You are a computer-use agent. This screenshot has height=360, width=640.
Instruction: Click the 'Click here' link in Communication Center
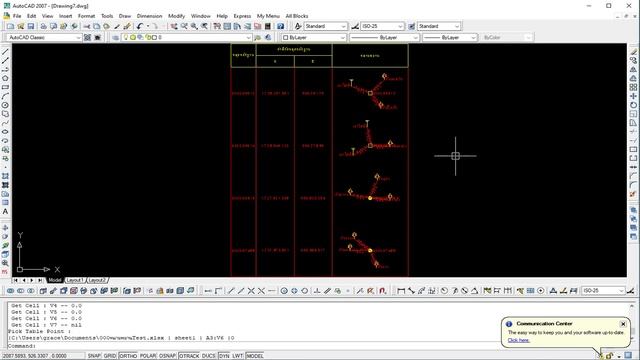[x=518, y=340]
